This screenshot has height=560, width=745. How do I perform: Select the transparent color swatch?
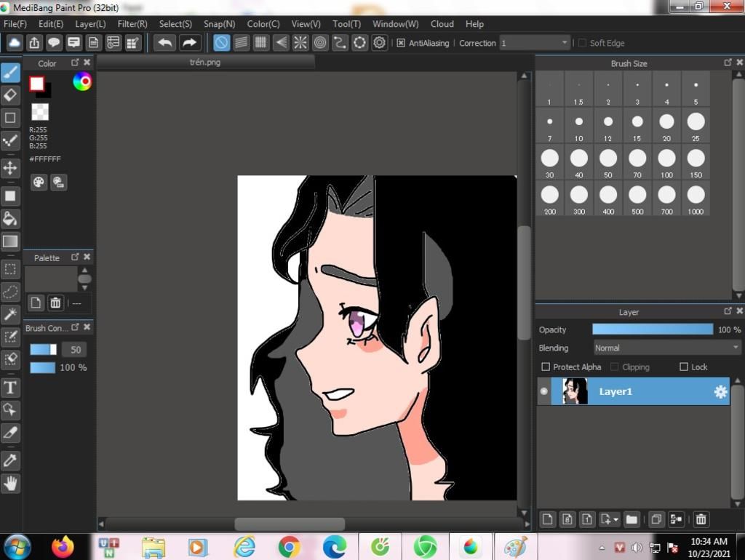40,112
